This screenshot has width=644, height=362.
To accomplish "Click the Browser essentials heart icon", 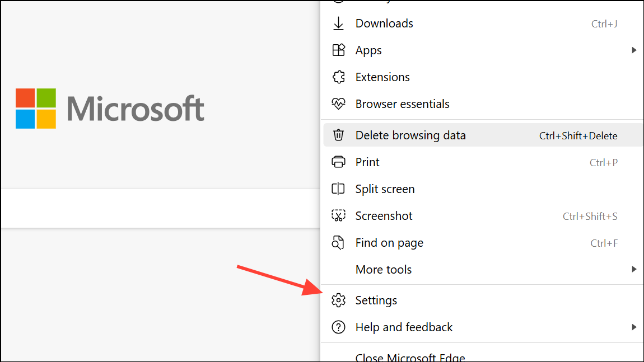I will click(338, 104).
